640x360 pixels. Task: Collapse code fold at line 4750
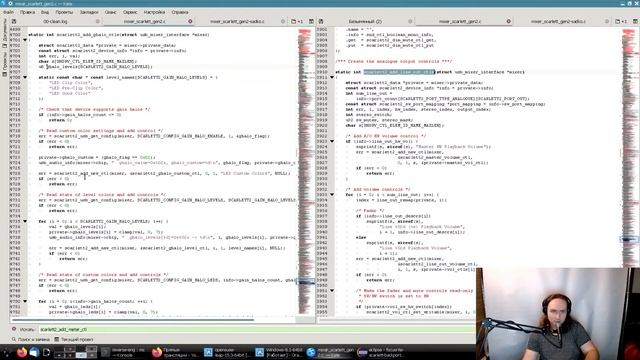25,301
